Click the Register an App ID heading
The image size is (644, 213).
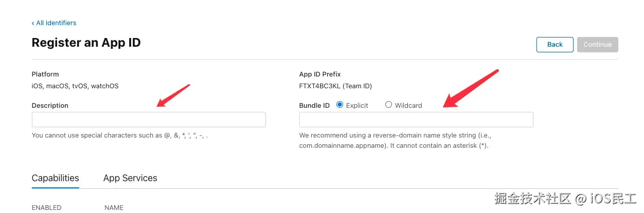pyautogui.click(x=86, y=43)
